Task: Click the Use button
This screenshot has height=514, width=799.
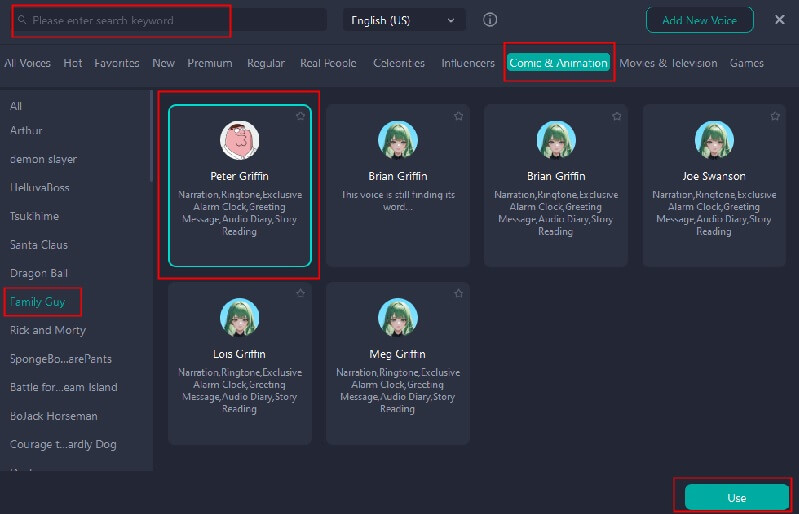Action: tap(736, 497)
